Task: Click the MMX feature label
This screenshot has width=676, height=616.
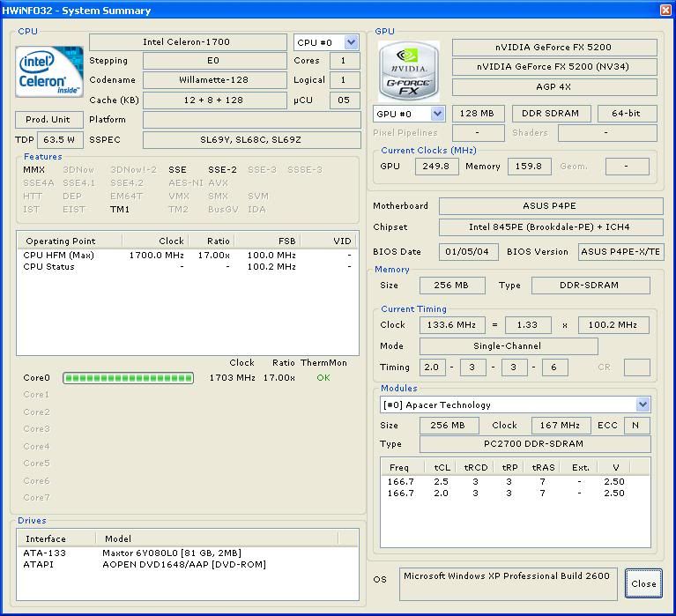Action: click(x=34, y=170)
